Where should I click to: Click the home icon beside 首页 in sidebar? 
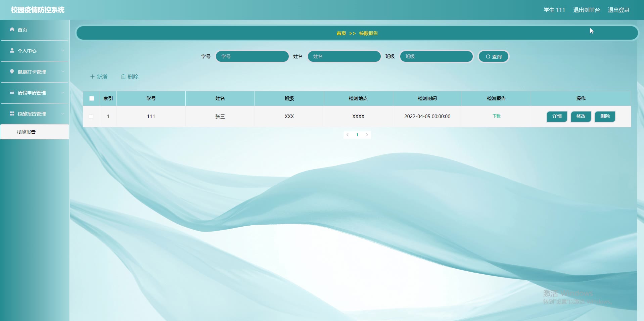(12, 30)
